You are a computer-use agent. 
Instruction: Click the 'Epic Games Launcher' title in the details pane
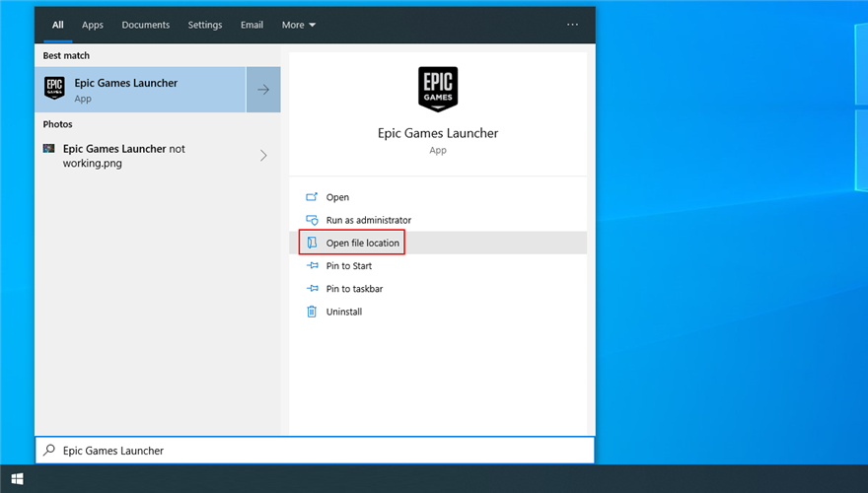coord(438,133)
